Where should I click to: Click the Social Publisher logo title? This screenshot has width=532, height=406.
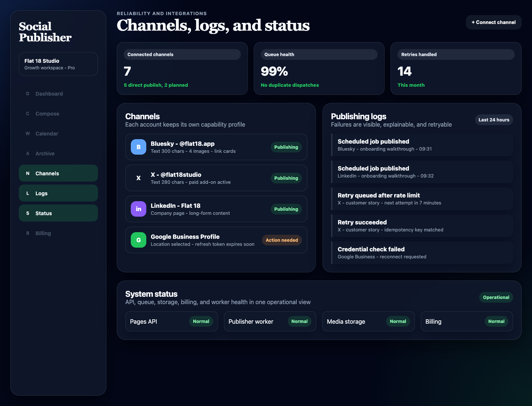pyautogui.click(x=45, y=32)
